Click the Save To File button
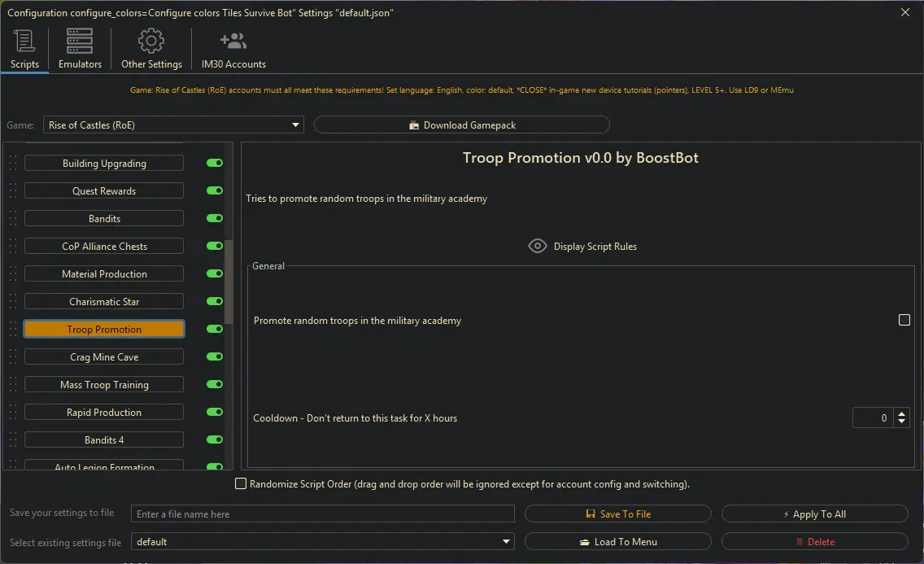The width and height of the screenshot is (924, 564). coord(617,514)
